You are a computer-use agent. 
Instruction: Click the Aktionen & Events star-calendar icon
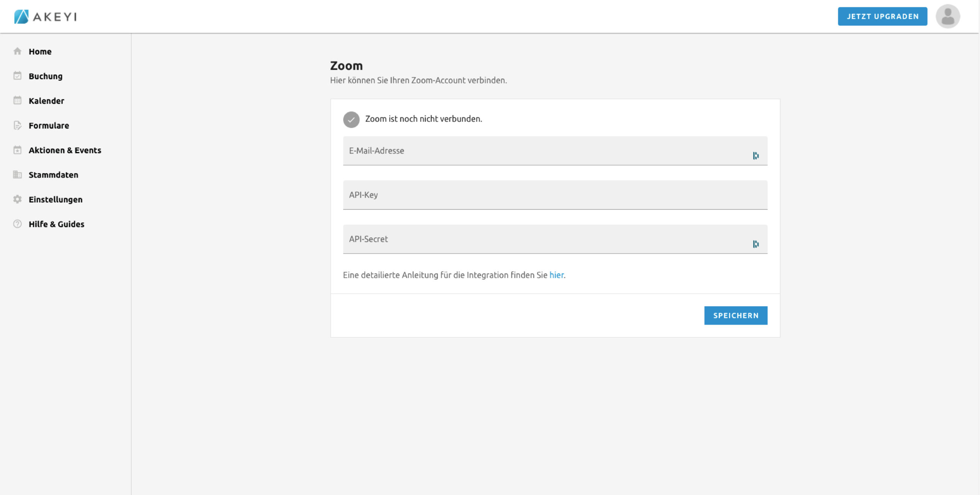pyautogui.click(x=17, y=150)
